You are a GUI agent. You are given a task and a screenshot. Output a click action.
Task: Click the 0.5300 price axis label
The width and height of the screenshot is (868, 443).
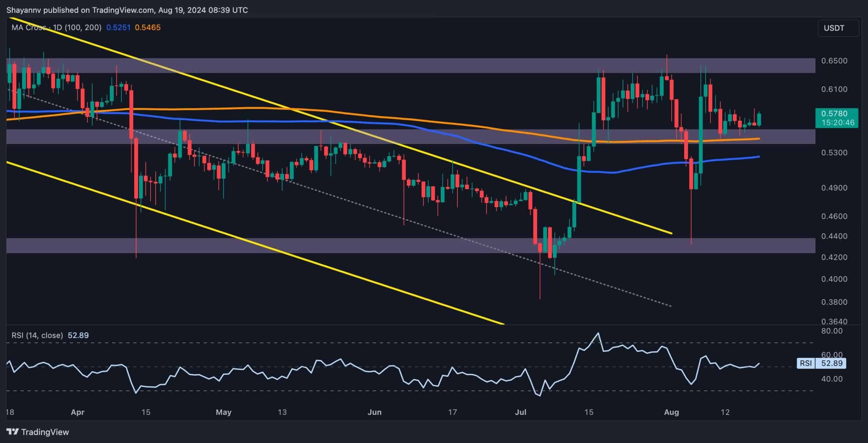pos(834,153)
